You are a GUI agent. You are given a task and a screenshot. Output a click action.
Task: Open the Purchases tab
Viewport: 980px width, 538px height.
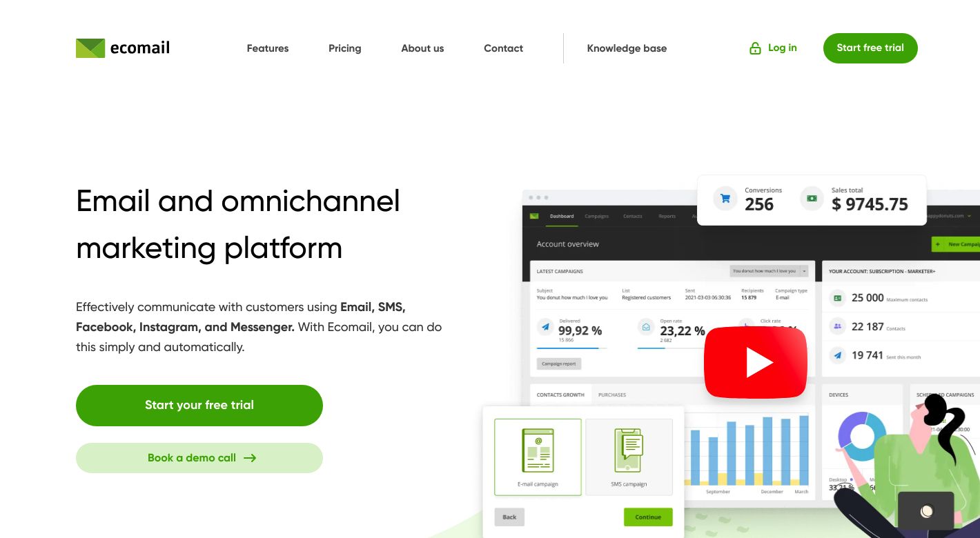click(612, 395)
